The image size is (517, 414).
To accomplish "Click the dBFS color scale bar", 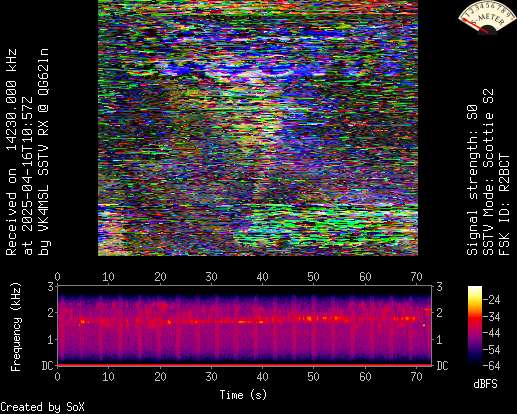I will click(475, 326).
